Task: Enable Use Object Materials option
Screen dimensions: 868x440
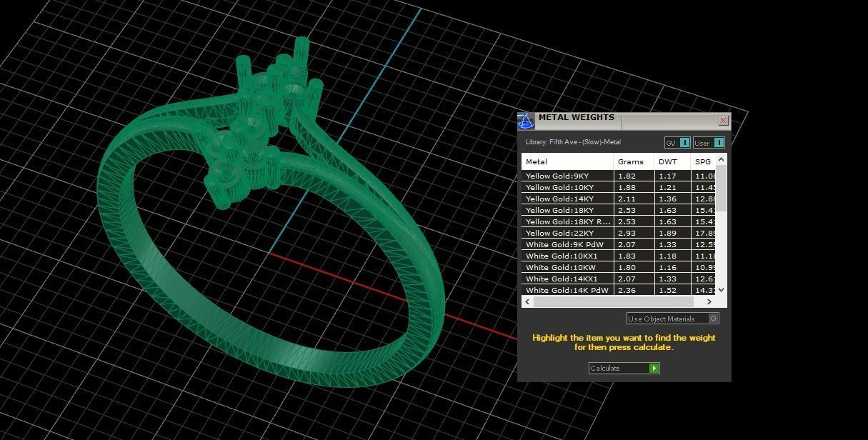Action: pyautogui.click(x=672, y=319)
